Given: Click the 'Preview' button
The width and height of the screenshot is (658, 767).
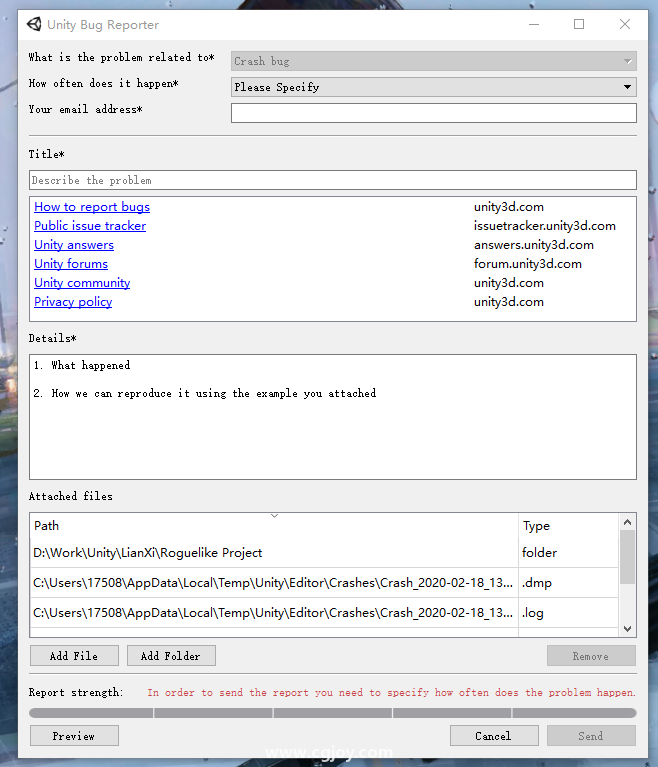Looking at the screenshot, I should point(74,736).
